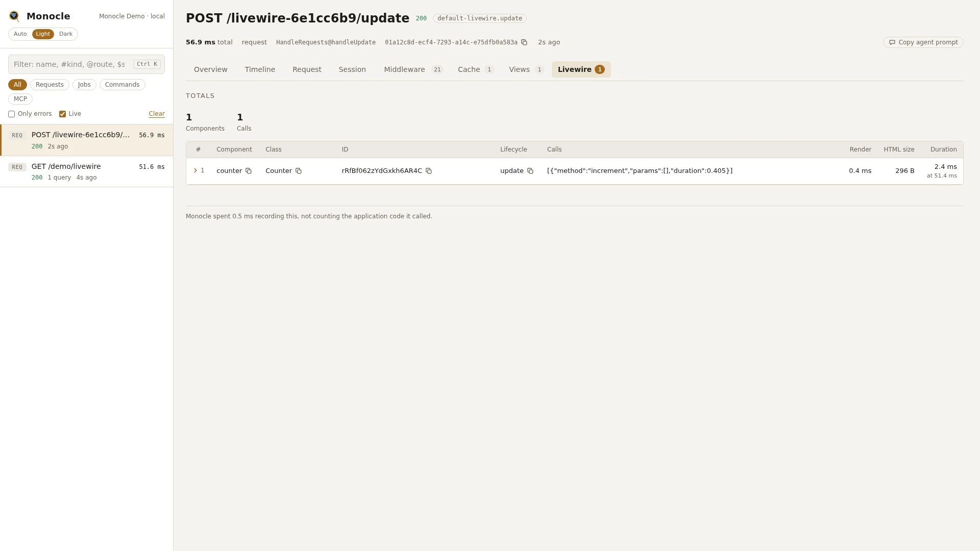Filter list by Jobs
The height and width of the screenshot is (551, 980).
84,85
